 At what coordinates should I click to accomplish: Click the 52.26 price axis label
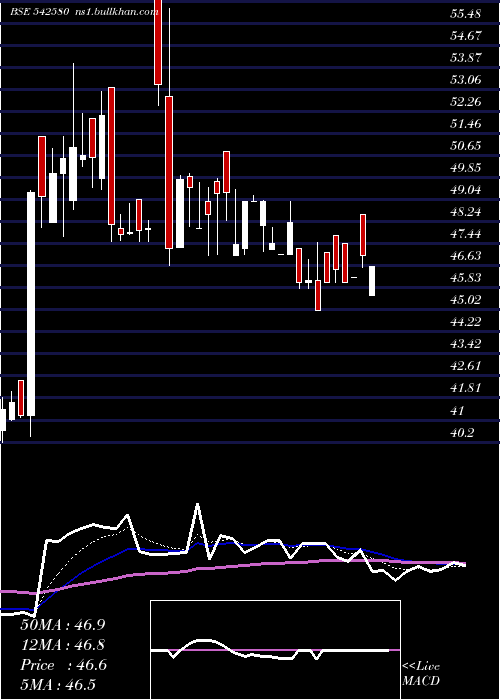tap(466, 102)
